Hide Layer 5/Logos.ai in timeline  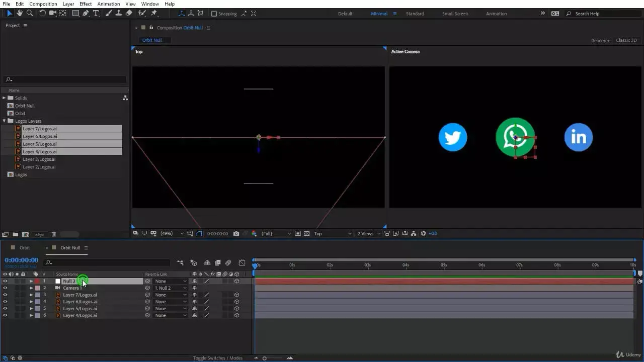click(5, 308)
